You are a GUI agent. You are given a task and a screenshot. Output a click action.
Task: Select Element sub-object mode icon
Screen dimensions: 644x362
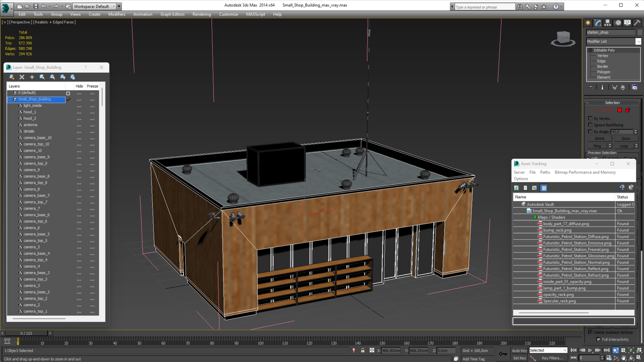(x=628, y=110)
